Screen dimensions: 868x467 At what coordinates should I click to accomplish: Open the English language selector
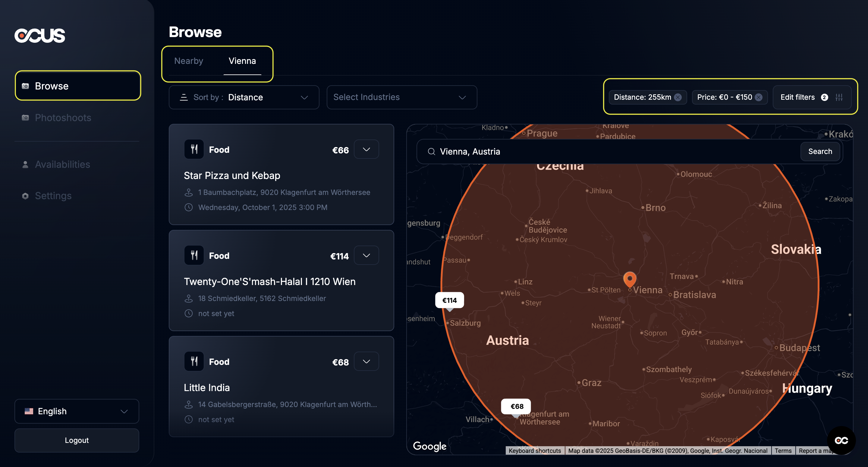(77, 411)
